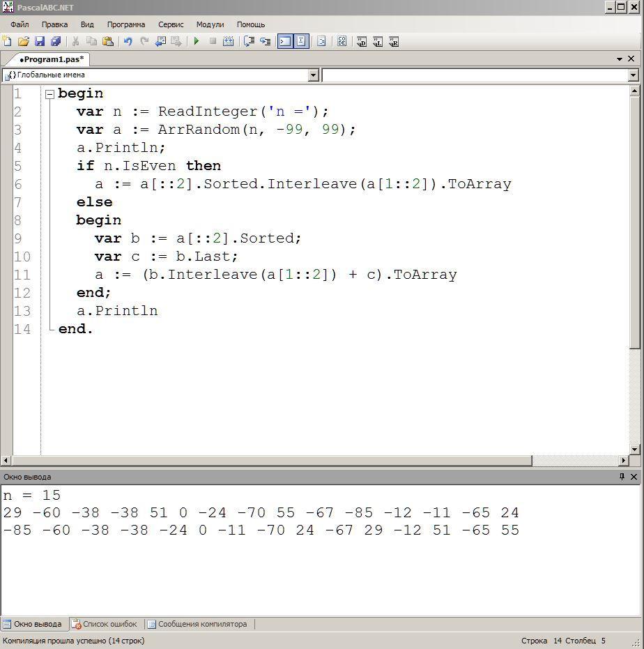
Task: Toggle the input panel icon
Action: (301, 41)
